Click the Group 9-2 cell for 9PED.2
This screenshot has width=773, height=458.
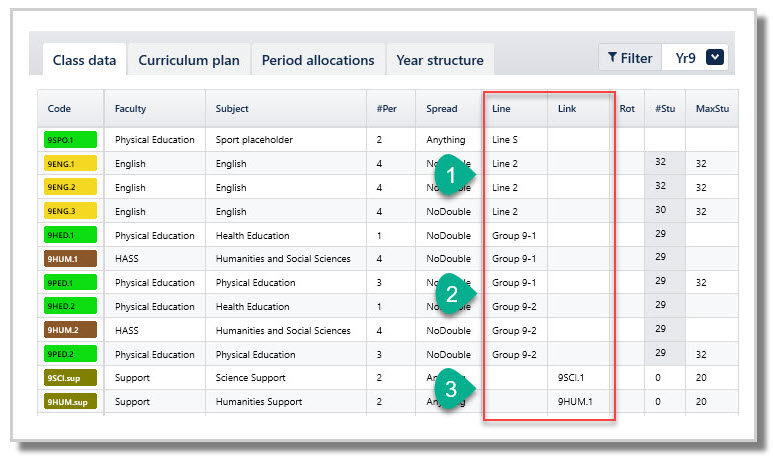click(514, 354)
